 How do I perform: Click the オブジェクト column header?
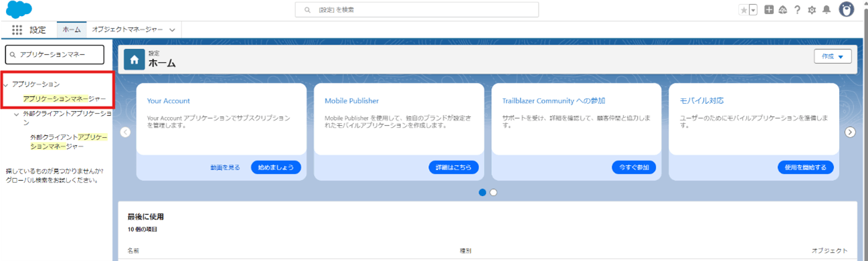[x=830, y=250]
